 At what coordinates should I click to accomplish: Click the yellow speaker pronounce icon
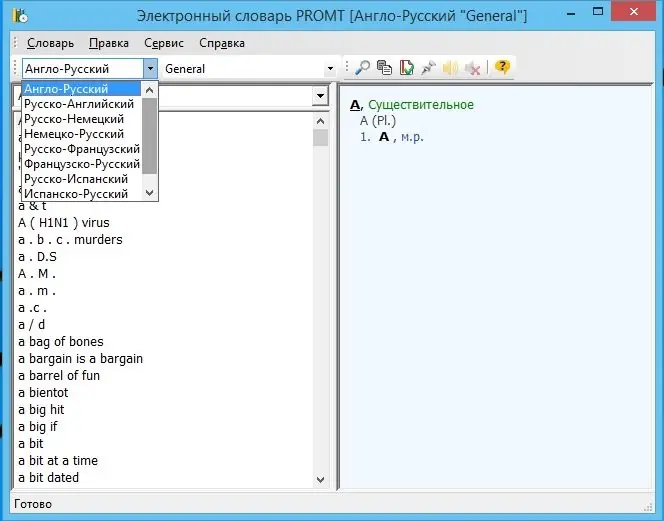coord(451,68)
